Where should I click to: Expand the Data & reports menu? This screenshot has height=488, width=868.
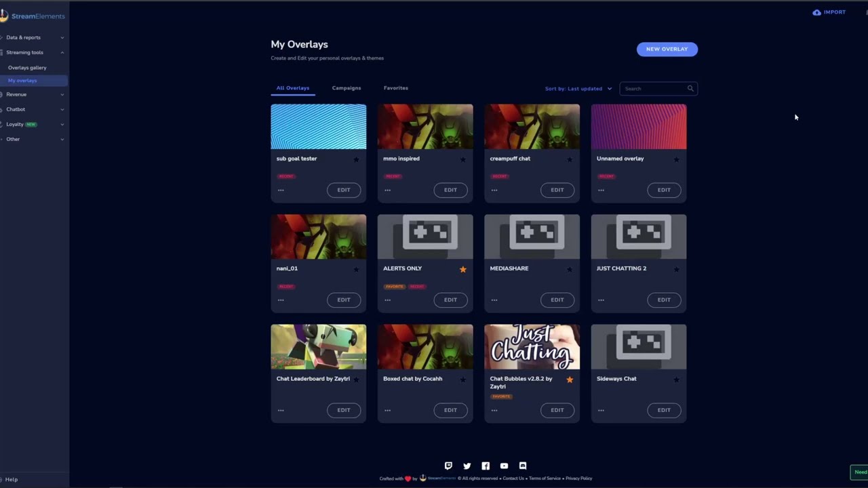(x=33, y=37)
